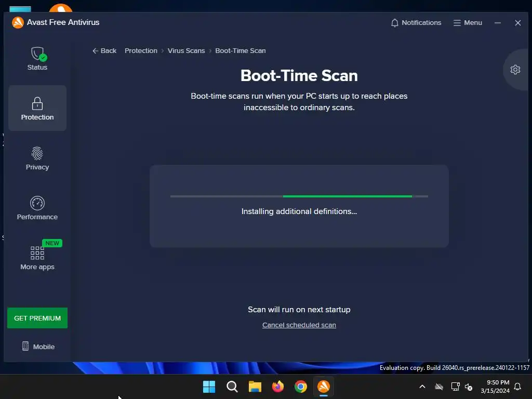Click the 'Scan will run on next startup' text
Screen dimensions: 532x399
(299, 310)
